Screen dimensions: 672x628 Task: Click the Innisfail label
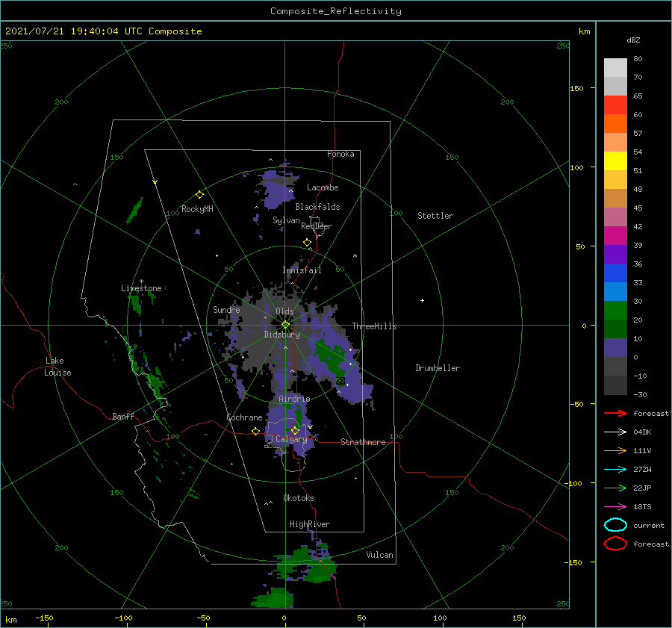302,270
